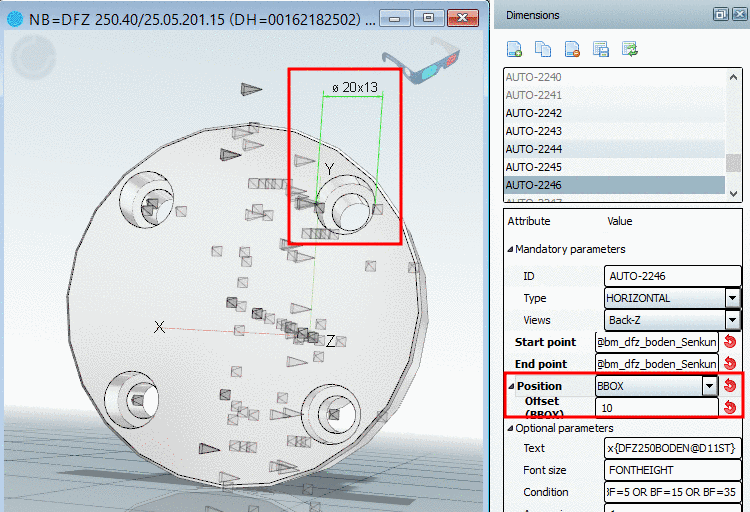Click the X axis label in the 3D view

159,327
